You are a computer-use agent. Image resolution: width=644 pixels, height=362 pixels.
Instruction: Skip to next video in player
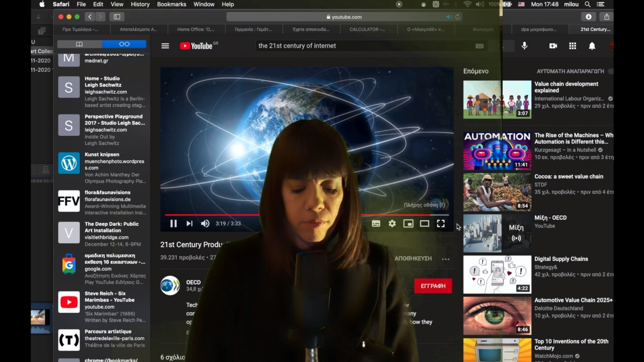(189, 223)
